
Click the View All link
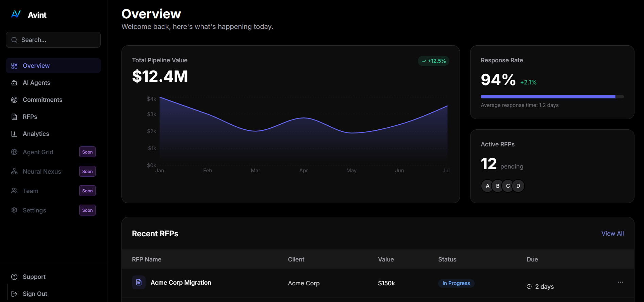(x=612, y=234)
